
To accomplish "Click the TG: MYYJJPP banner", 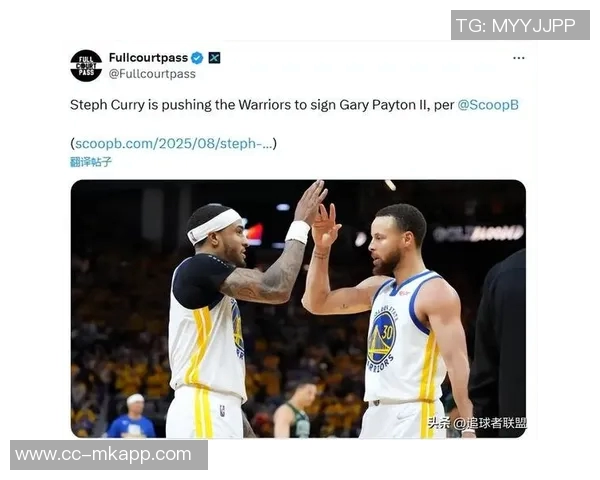I will 520,25.
